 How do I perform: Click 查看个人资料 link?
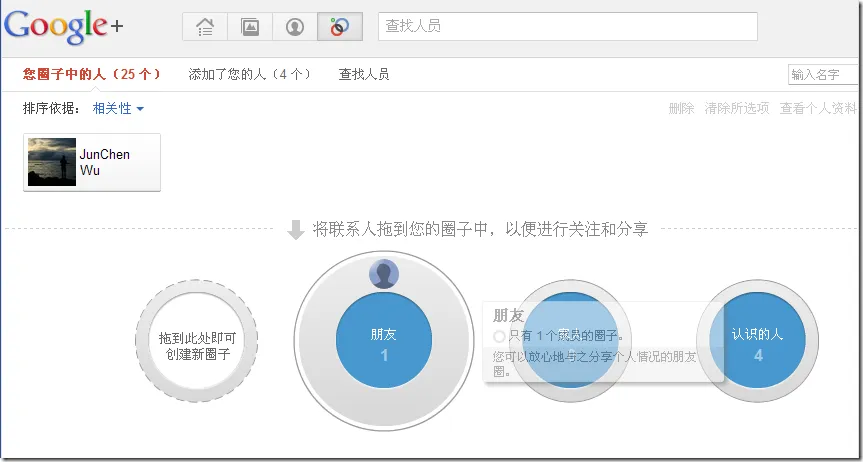tap(818, 108)
